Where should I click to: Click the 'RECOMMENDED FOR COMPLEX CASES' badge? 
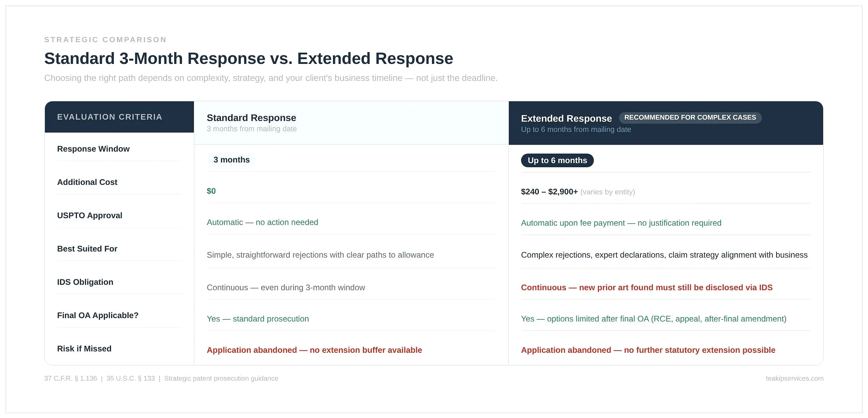tap(690, 118)
